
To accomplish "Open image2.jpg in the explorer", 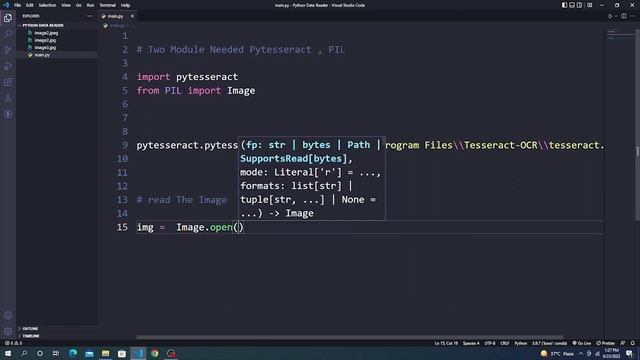I will pos(45,40).
